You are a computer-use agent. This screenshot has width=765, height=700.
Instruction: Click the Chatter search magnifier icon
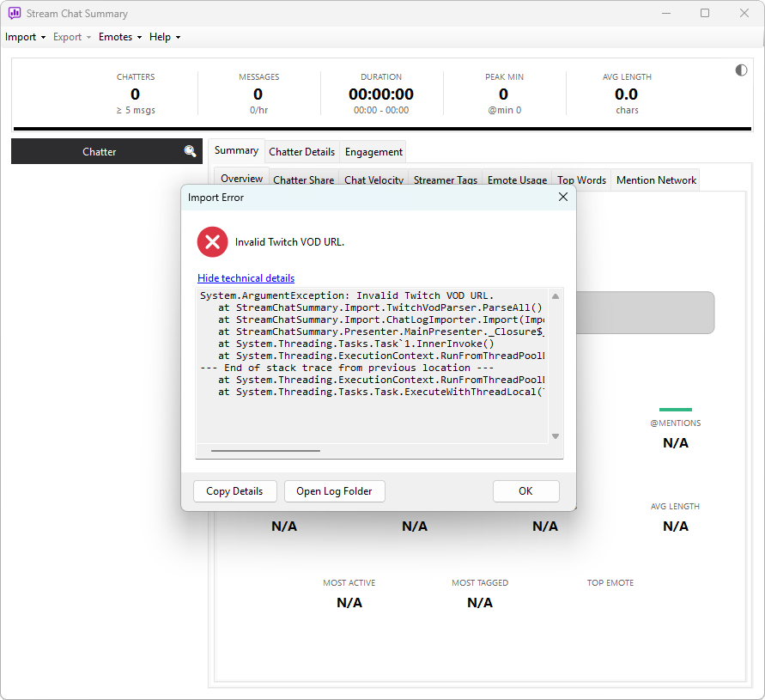[x=191, y=151]
